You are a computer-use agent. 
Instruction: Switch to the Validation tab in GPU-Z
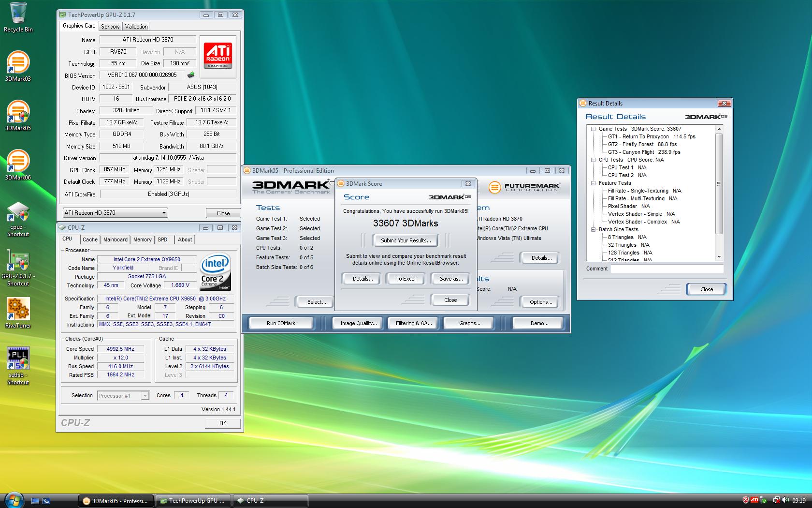coord(136,27)
